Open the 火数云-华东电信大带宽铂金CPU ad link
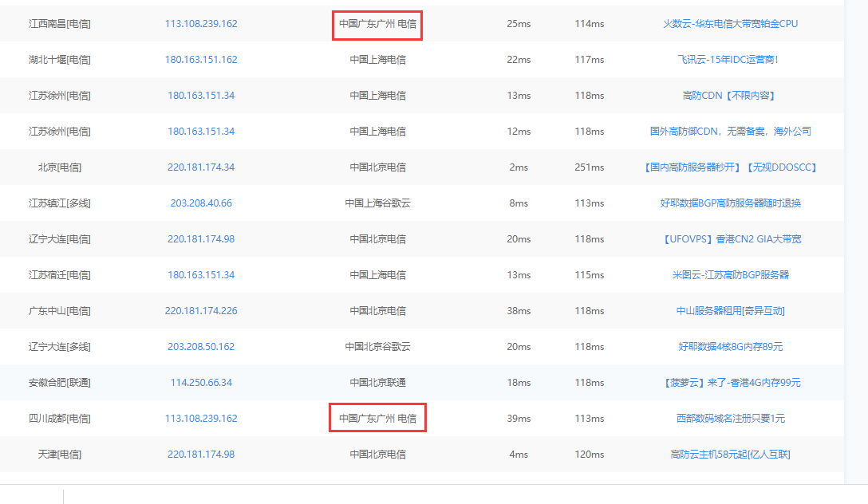Screen dimensions: 868x504 coord(730,24)
